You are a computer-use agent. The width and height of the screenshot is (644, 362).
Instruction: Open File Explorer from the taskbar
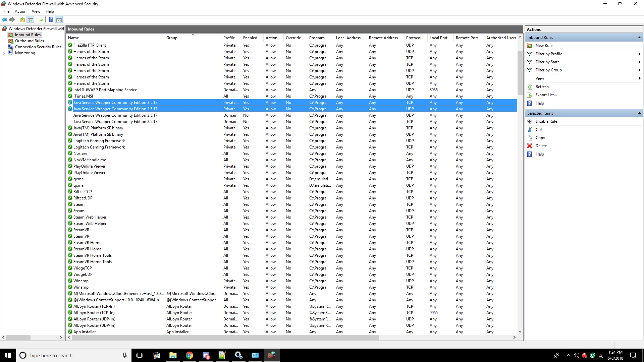click(x=173, y=355)
